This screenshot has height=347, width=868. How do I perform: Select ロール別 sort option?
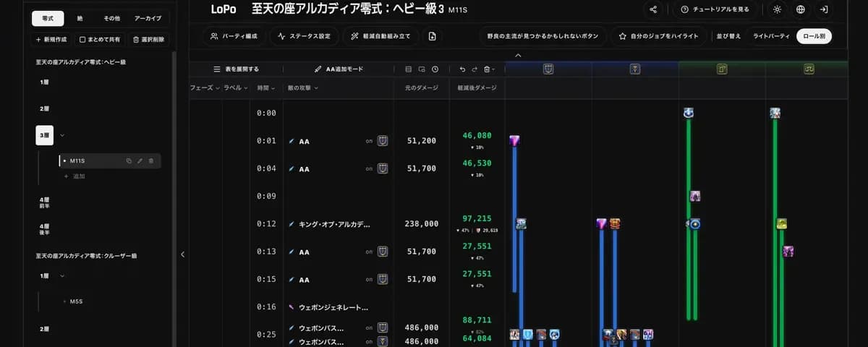(813, 36)
